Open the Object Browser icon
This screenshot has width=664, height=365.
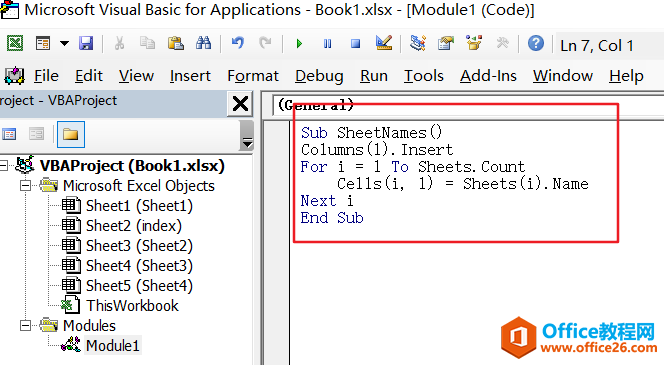tap(474, 43)
